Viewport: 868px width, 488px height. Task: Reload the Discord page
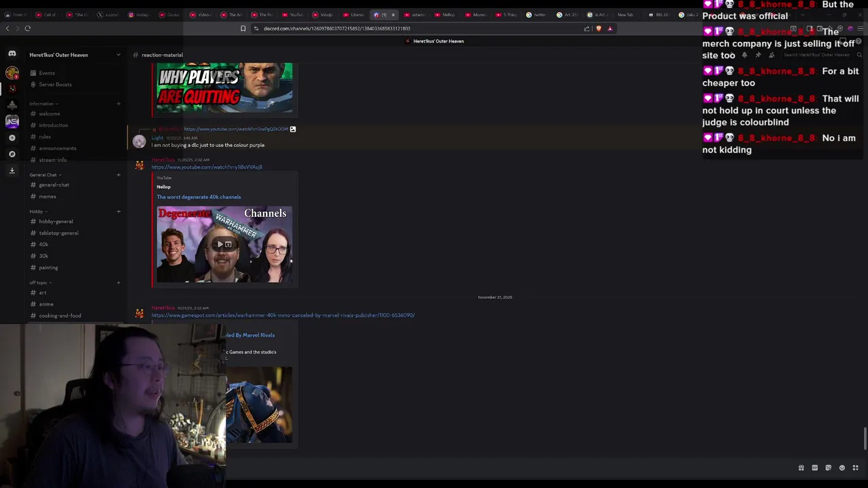coord(28,28)
